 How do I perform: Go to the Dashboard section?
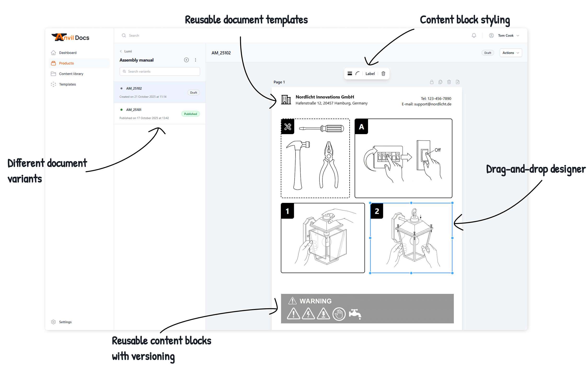click(x=67, y=52)
